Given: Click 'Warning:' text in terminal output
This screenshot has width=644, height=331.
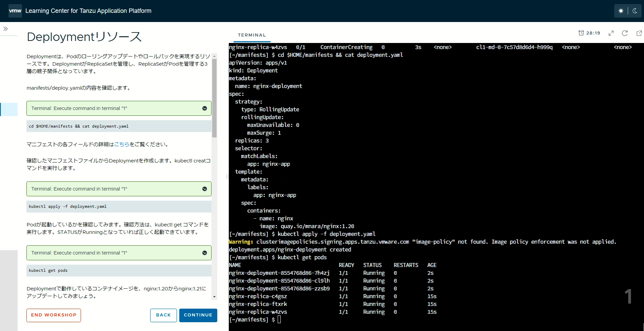Looking at the screenshot, I should pos(241,242).
